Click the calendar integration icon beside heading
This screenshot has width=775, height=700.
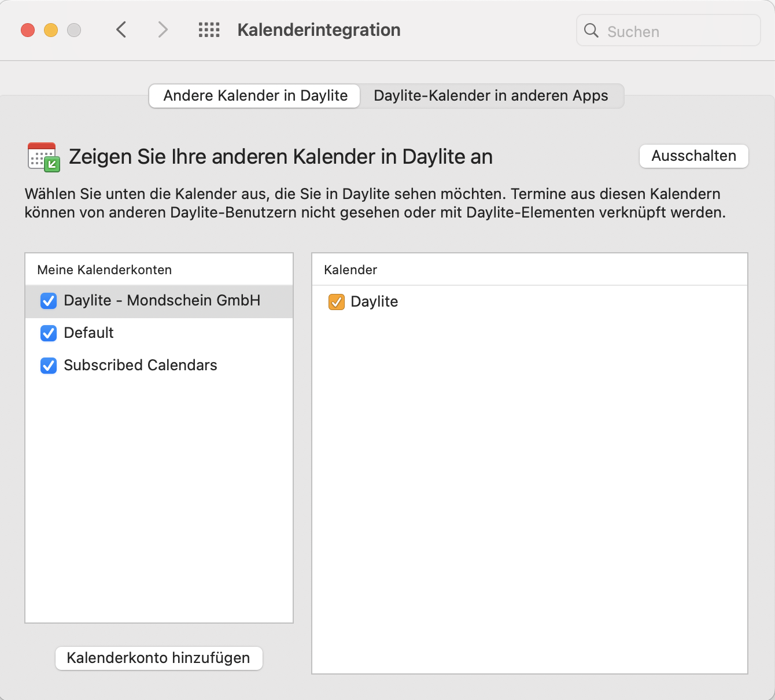(44, 157)
